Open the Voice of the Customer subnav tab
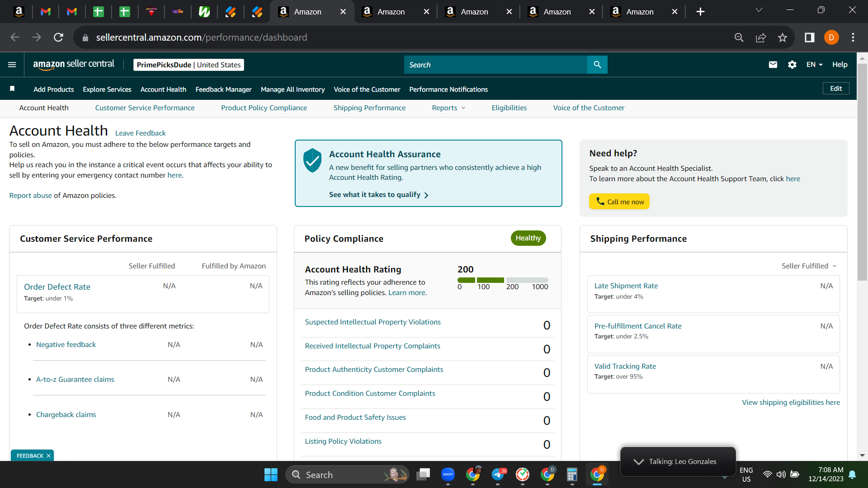 click(x=589, y=108)
